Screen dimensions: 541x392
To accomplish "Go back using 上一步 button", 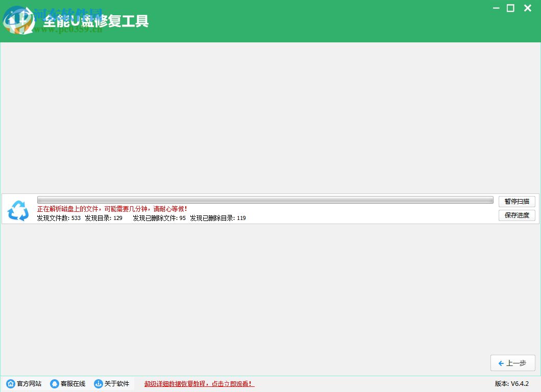I will 513,363.
